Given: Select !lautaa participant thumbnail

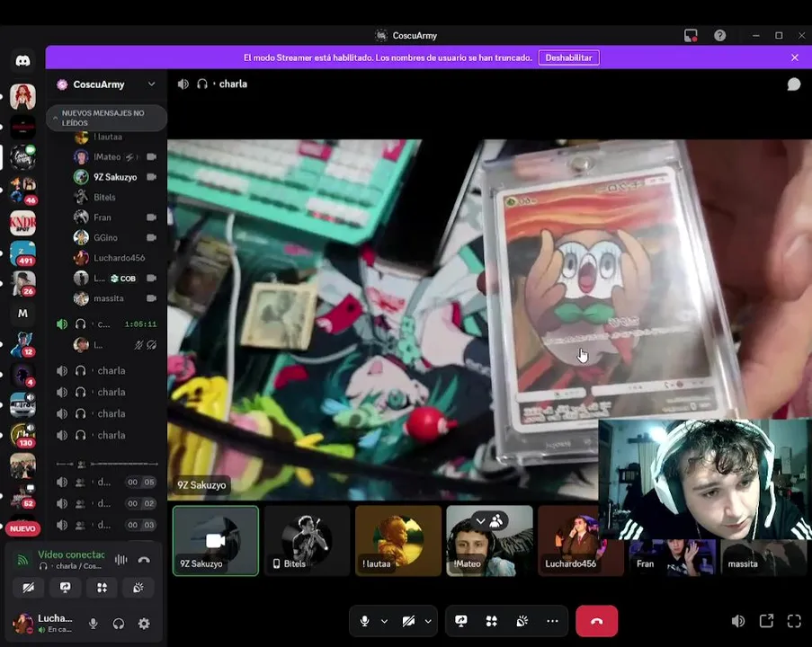Looking at the screenshot, I should [x=398, y=541].
